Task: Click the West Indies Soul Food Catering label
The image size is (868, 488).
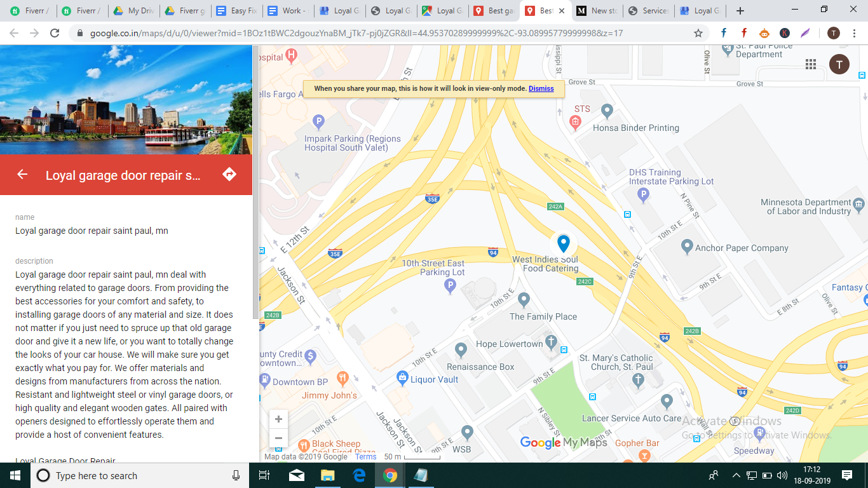Action: [x=545, y=264]
